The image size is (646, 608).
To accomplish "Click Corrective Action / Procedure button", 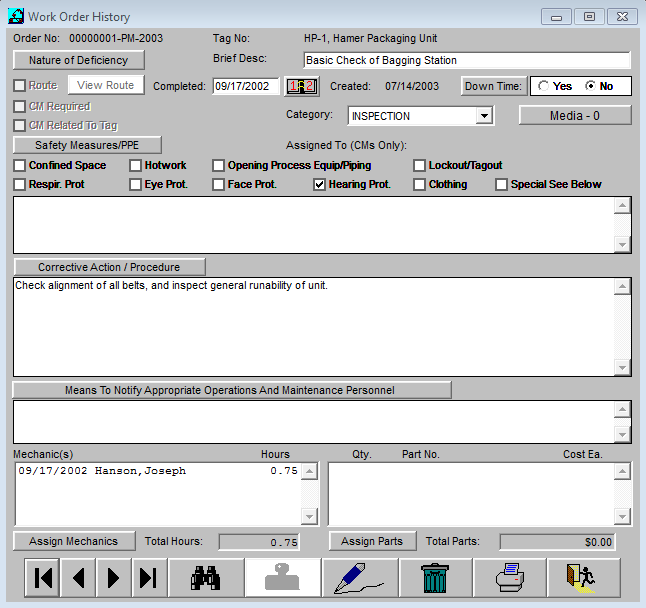I will 109,267.
